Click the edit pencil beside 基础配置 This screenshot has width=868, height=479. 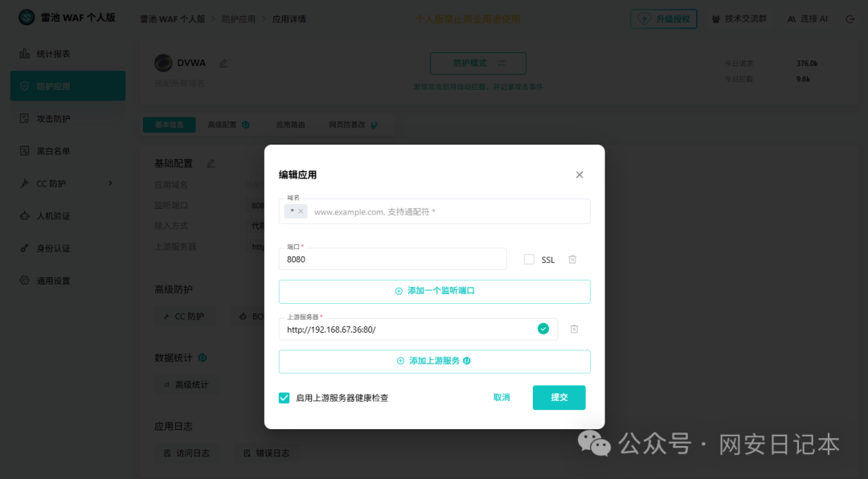click(x=211, y=163)
